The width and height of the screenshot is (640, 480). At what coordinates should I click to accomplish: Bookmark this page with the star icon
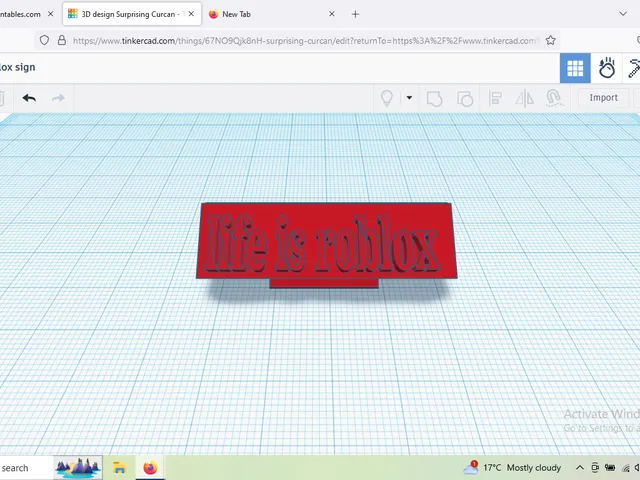click(x=551, y=40)
